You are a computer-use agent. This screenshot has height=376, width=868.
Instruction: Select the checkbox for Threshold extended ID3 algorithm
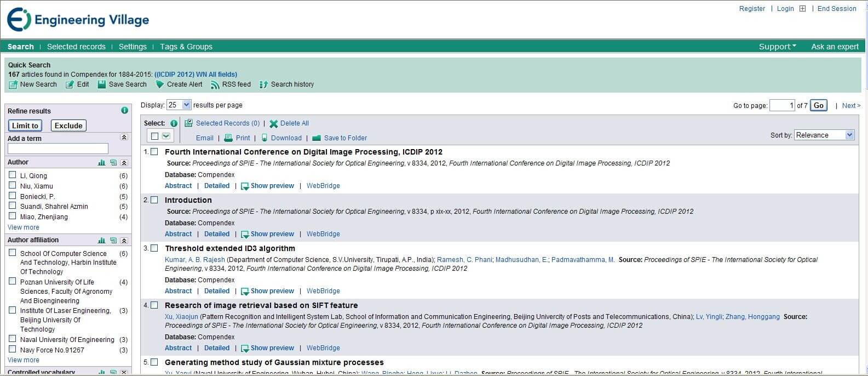click(x=154, y=248)
